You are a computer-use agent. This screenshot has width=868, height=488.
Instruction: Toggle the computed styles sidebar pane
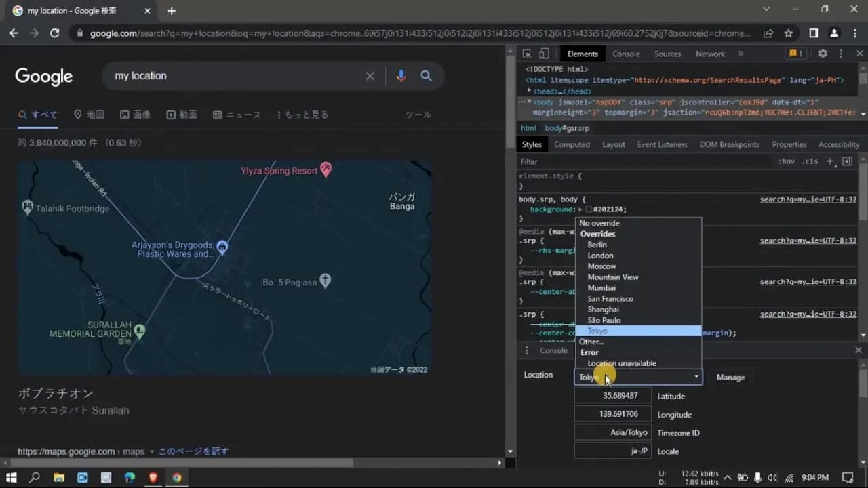coord(847,161)
